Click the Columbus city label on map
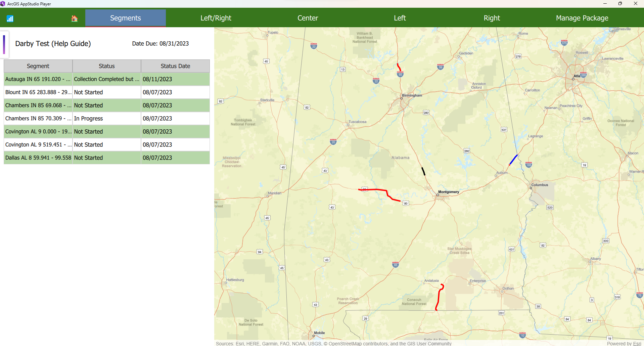This screenshot has height=346, width=644. pyautogui.click(x=540, y=185)
